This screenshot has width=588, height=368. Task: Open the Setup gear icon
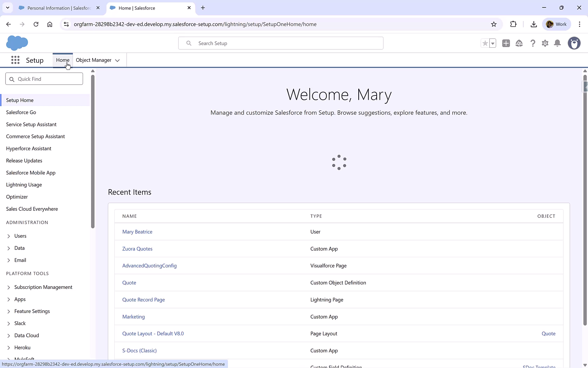click(x=545, y=43)
